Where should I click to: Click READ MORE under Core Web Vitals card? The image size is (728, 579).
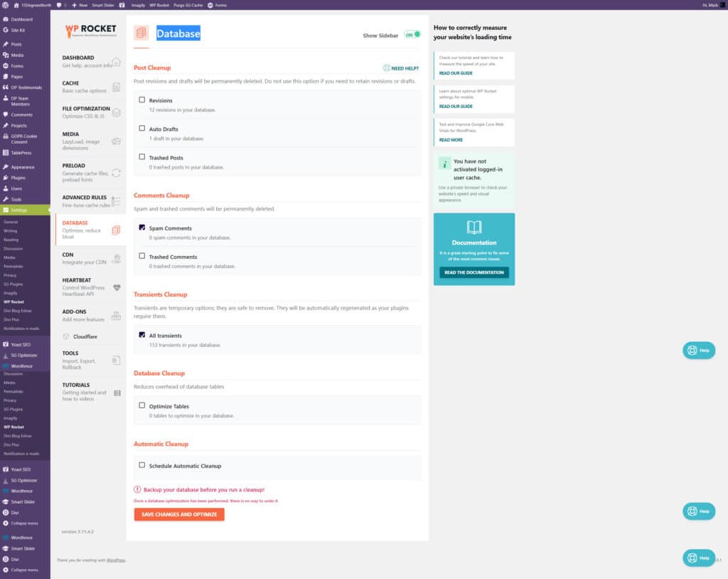[451, 140]
